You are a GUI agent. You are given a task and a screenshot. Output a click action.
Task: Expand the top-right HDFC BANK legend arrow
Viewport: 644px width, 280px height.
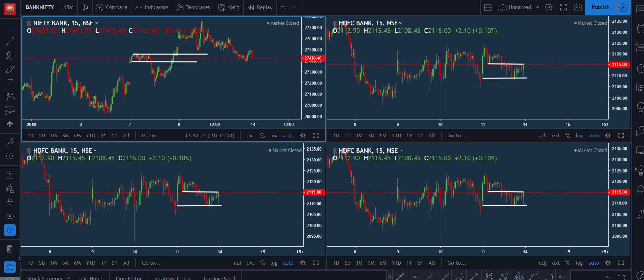(x=401, y=23)
